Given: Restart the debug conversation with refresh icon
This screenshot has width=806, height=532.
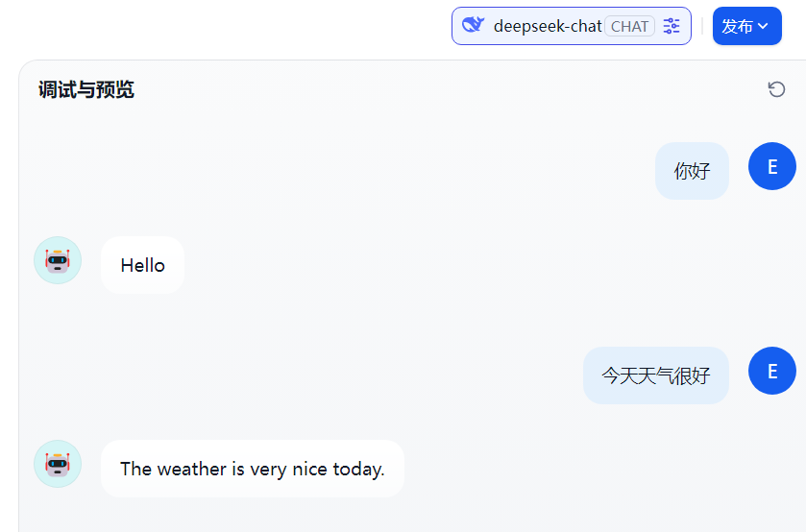Looking at the screenshot, I should coord(776,89).
